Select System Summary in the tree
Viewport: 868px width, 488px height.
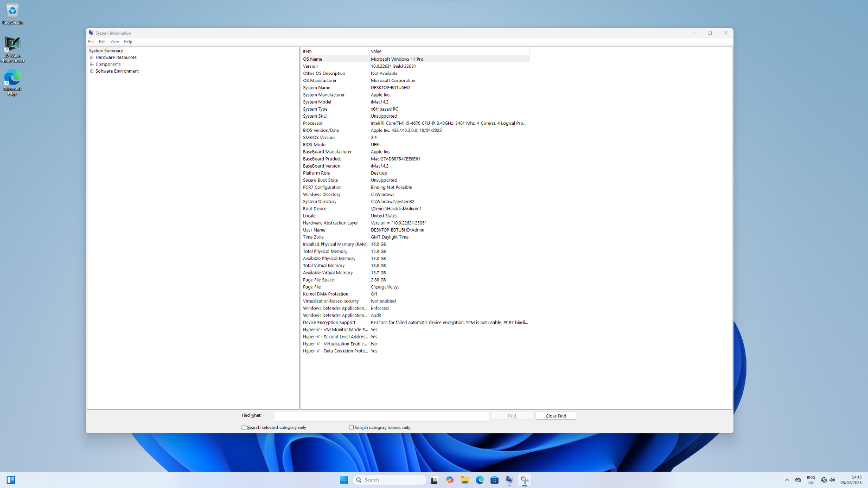point(106,50)
